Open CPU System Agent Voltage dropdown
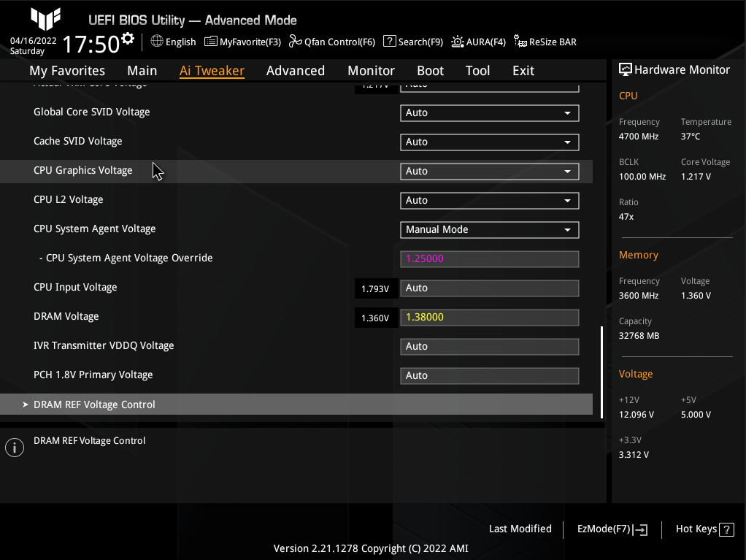 pos(490,229)
